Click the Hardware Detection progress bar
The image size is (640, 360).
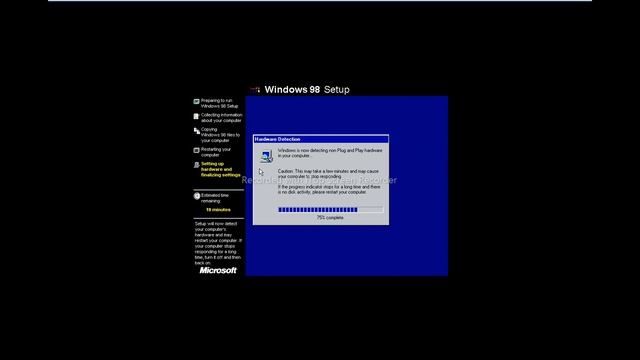(331, 210)
